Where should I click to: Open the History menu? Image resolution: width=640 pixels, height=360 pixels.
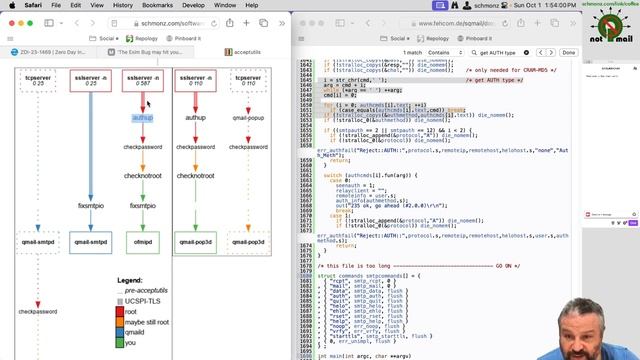click(x=122, y=5)
